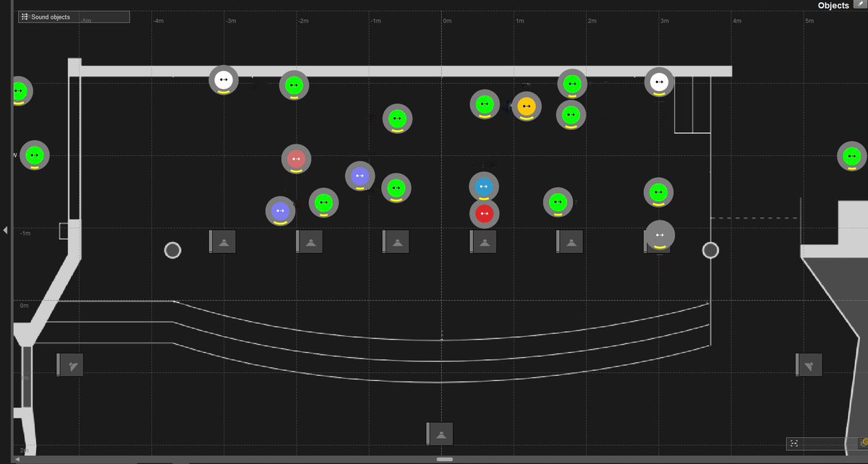Select green object above and between purple and blue
This screenshot has width=868, height=464.
tap(397, 119)
